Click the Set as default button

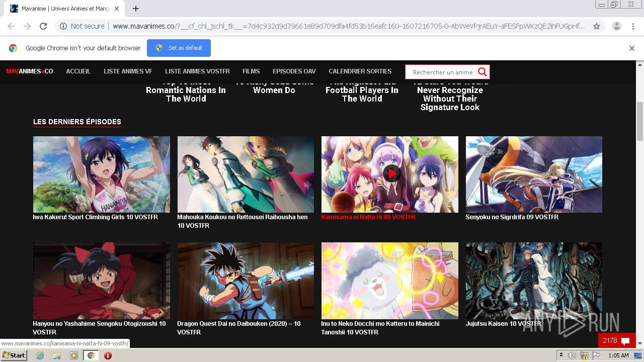pyautogui.click(x=179, y=48)
